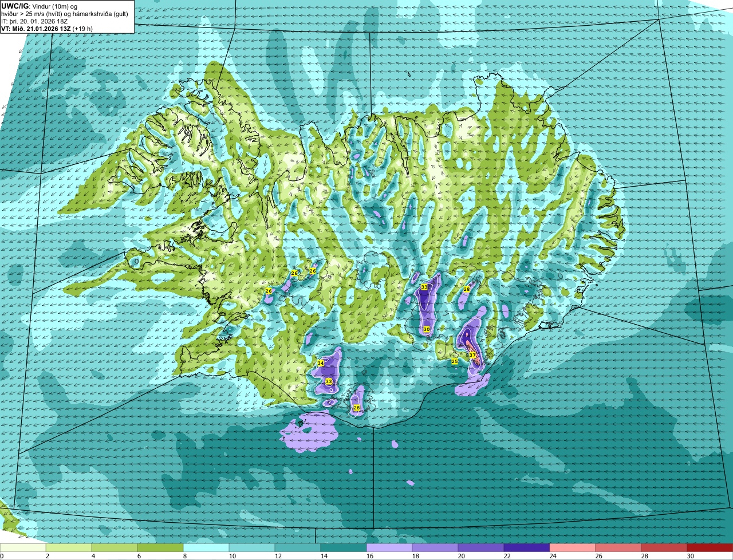733x560 pixels.
Task: Pick the 22–24 m/s dark indigo swatch
Action: point(527,548)
